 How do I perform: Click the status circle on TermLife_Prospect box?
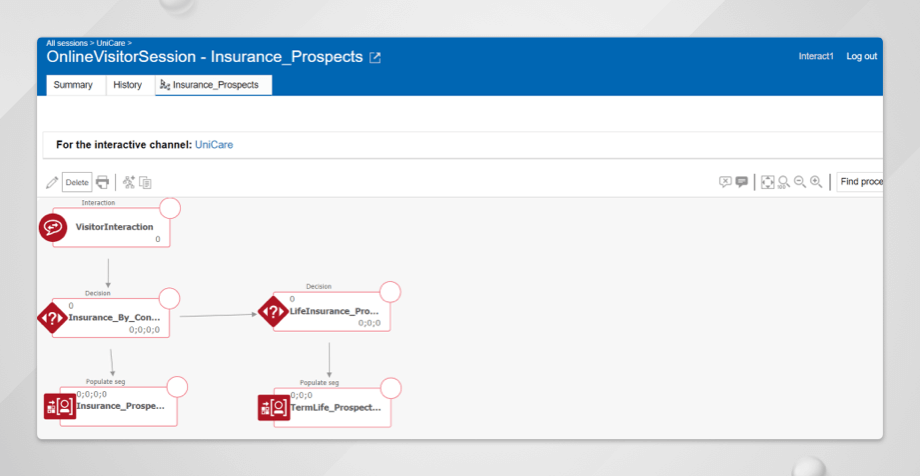tap(391, 388)
